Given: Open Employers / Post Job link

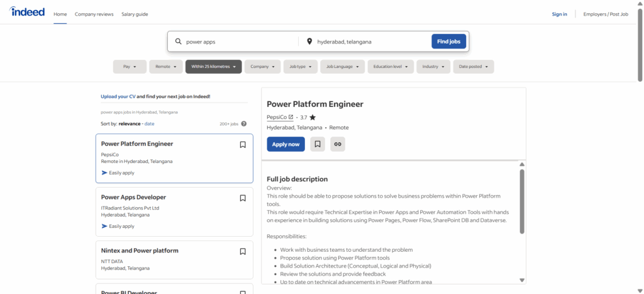Looking at the screenshot, I should (x=606, y=14).
